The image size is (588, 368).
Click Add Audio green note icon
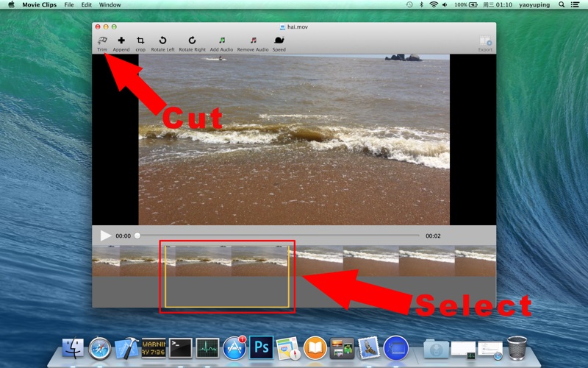[x=222, y=40]
